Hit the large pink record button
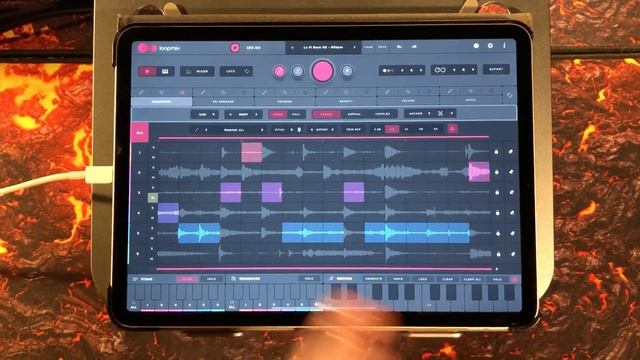 (x=323, y=71)
